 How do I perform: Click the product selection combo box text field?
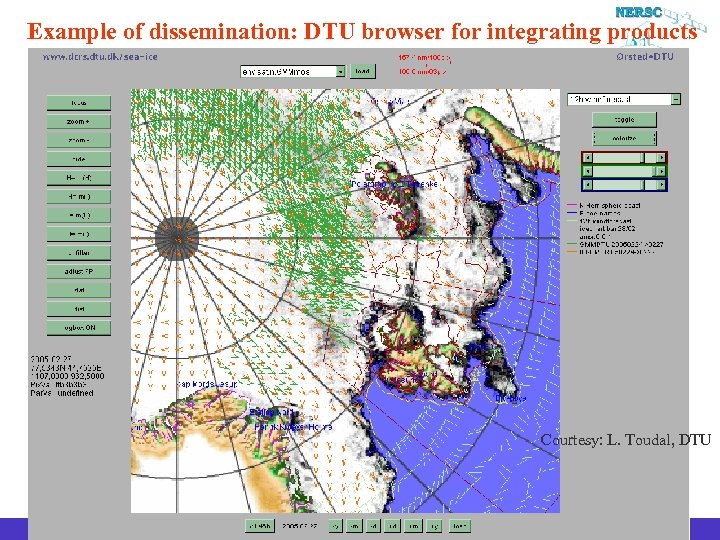coord(288,72)
